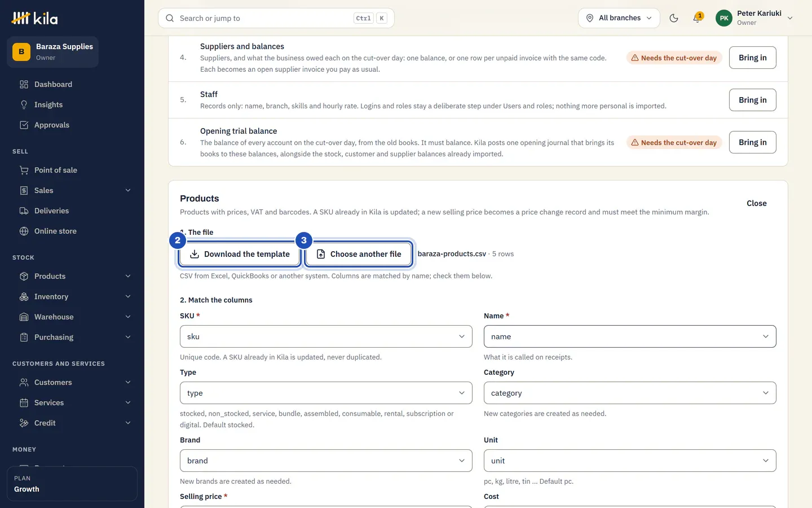Image resolution: width=812 pixels, height=508 pixels.
Task: Expand the Inventory submenu chevron
Action: click(x=128, y=296)
